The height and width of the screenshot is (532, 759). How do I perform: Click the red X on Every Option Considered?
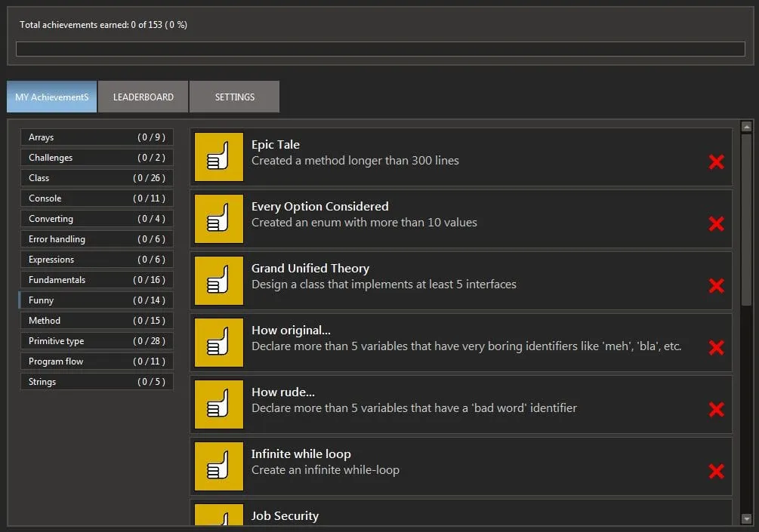pos(717,223)
